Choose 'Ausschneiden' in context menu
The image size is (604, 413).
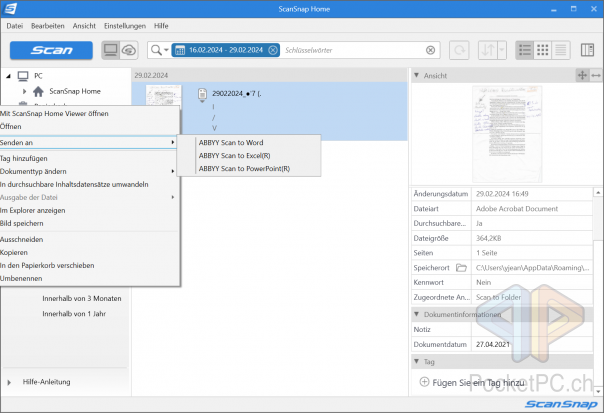tap(89, 239)
